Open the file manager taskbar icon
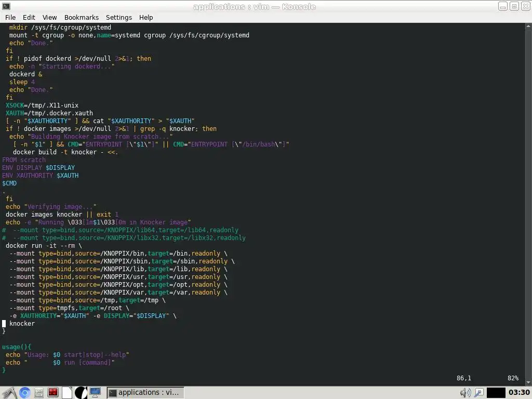 pos(38,393)
